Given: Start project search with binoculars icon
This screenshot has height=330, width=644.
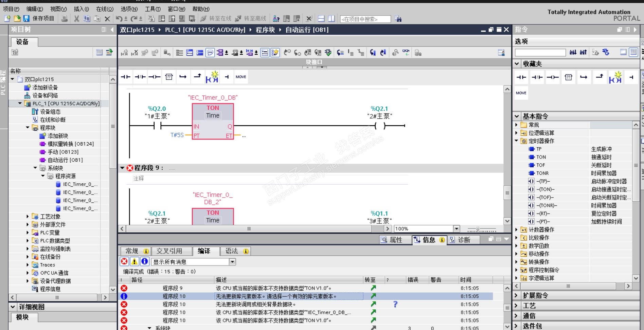Looking at the screenshot, I should tap(398, 19).
